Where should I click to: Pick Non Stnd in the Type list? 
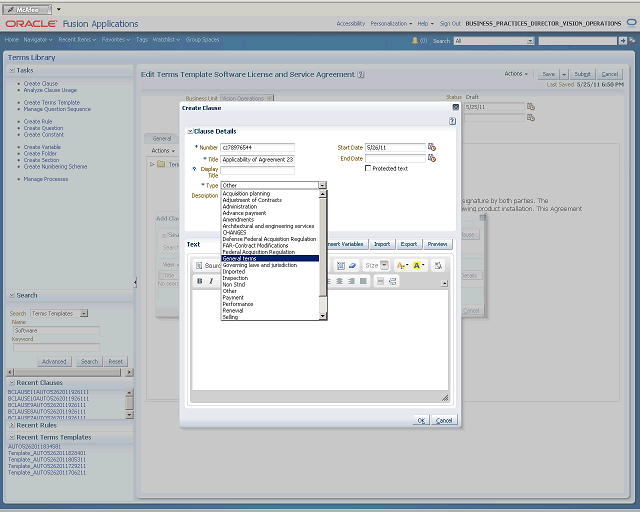pyautogui.click(x=270, y=285)
